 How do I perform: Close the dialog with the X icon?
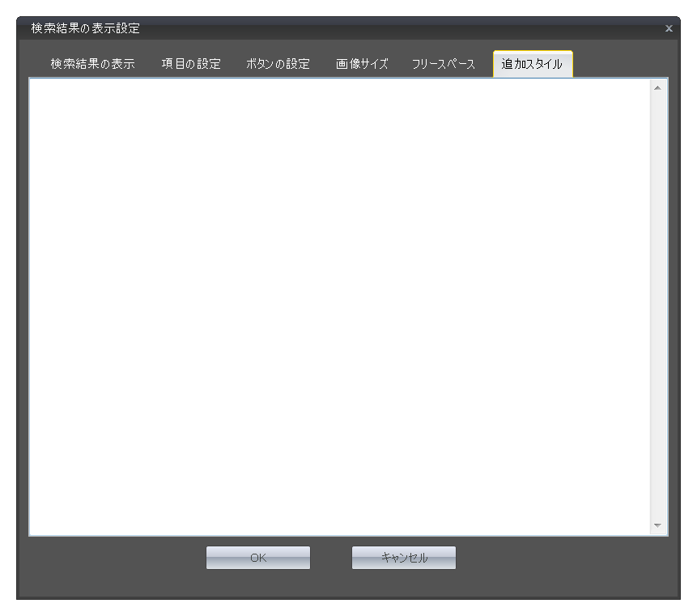[x=669, y=28]
